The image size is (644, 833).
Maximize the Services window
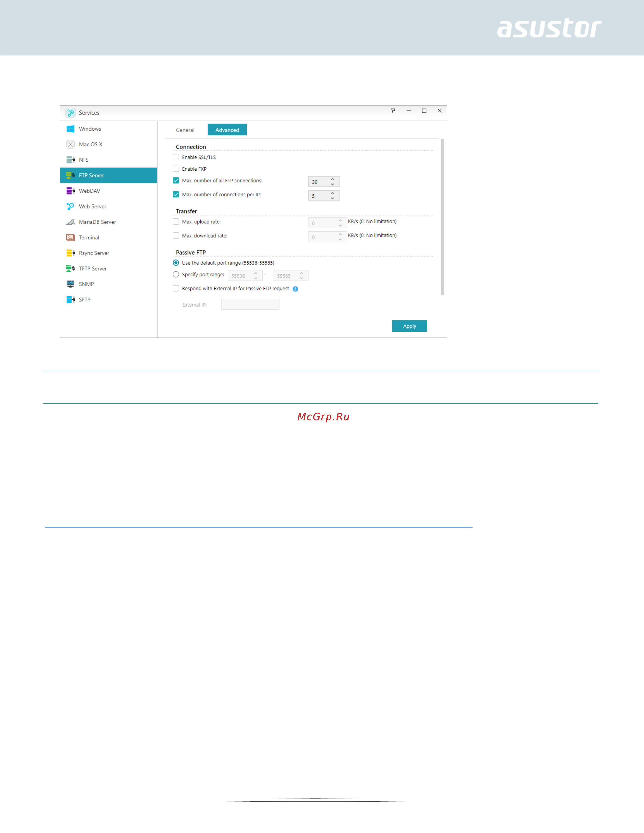coord(424,111)
